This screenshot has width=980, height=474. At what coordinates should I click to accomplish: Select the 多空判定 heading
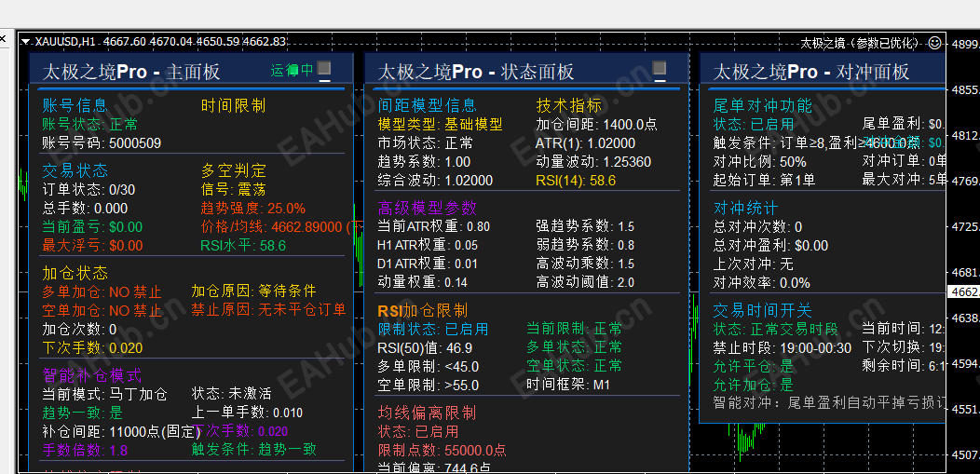(x=233, y=170)
